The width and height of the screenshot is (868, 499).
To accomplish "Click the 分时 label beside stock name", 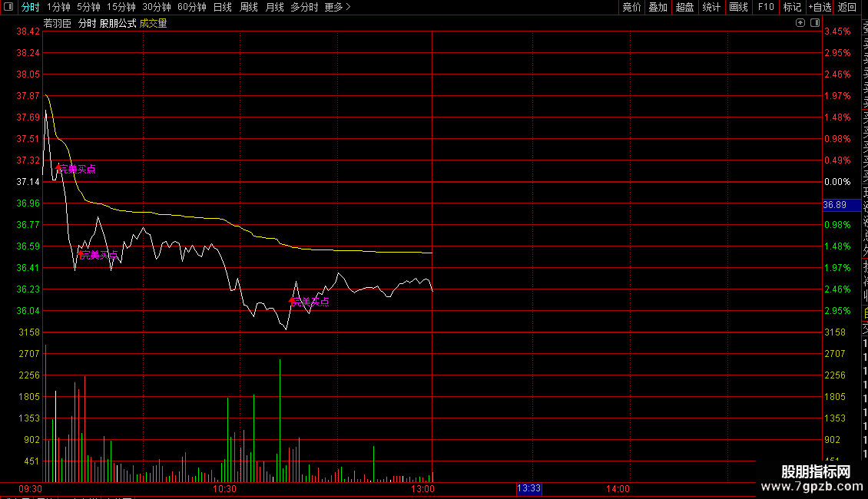I will [x=87, y=23].
